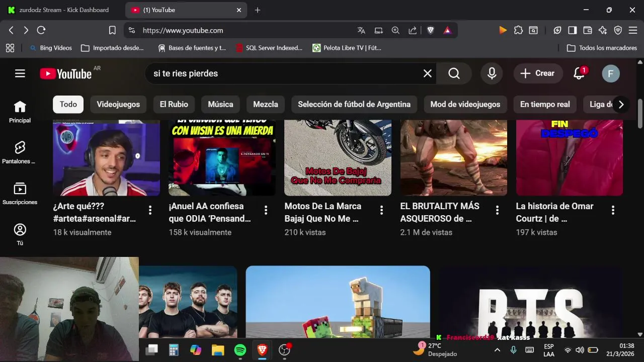Select the Todo filter chip

click(x=68, y=105)
